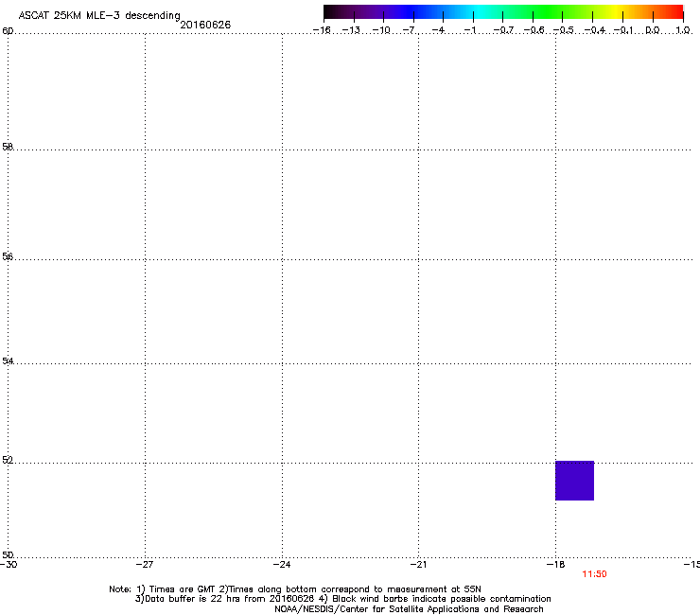Click the latitude label 52
The width and height of the screenshot is (700, 615).
[x=8, y=460]
